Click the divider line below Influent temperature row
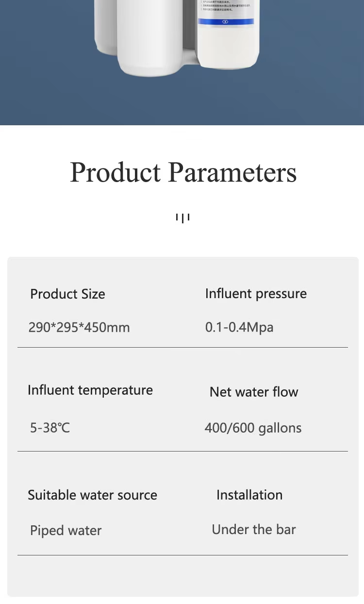The width and height of the screenshot is (364, 604). (182, 451)
